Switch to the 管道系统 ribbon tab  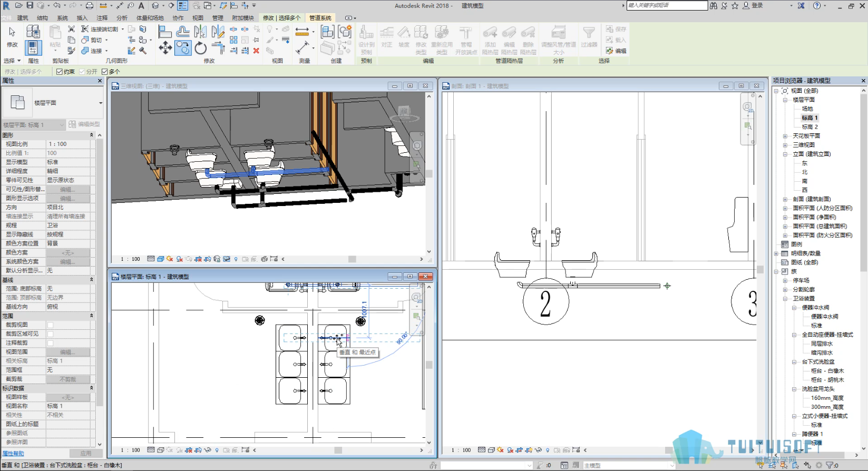pos(320,18)
